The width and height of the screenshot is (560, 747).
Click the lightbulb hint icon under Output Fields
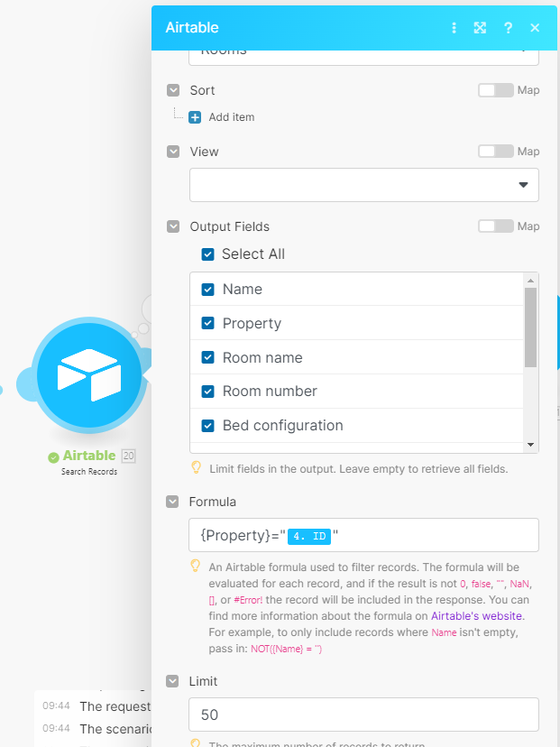196,468
